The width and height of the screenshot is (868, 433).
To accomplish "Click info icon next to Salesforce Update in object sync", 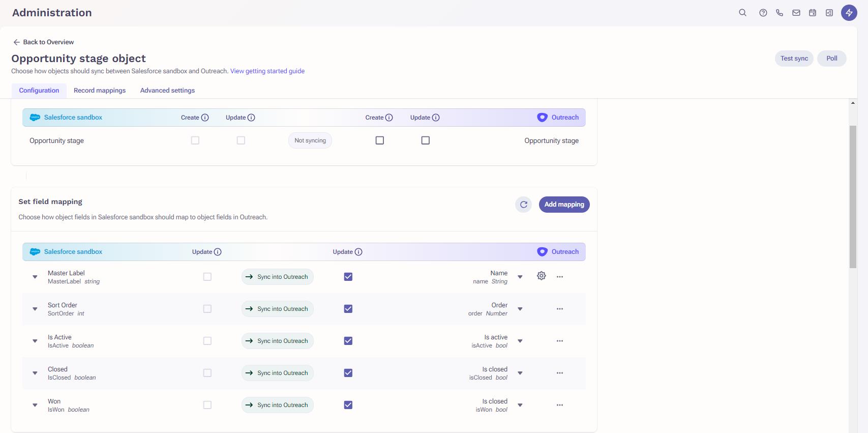I will tap(251, 118).
